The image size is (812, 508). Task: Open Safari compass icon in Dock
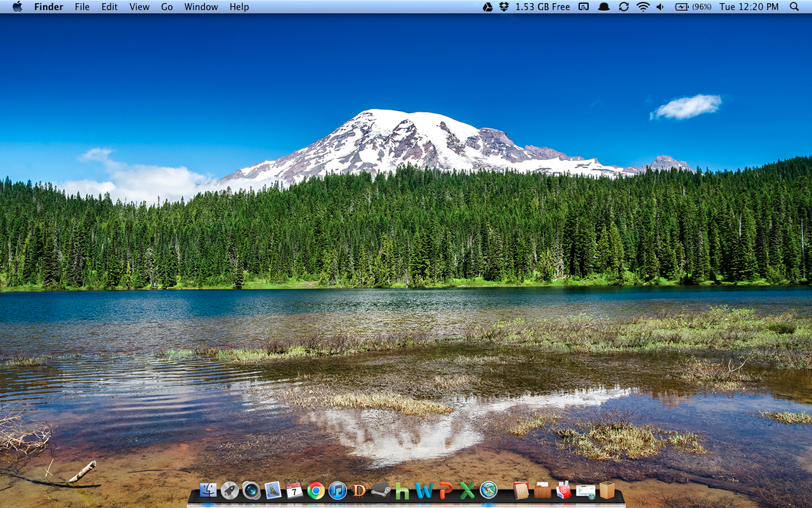[488, 490]
